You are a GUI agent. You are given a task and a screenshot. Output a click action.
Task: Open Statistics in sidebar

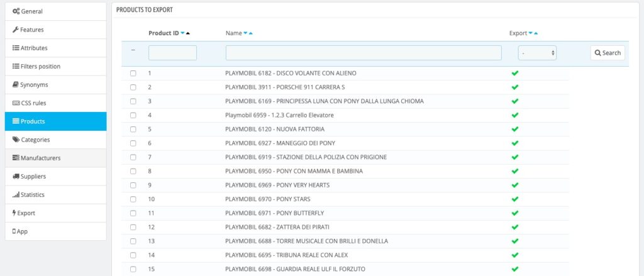55,195
